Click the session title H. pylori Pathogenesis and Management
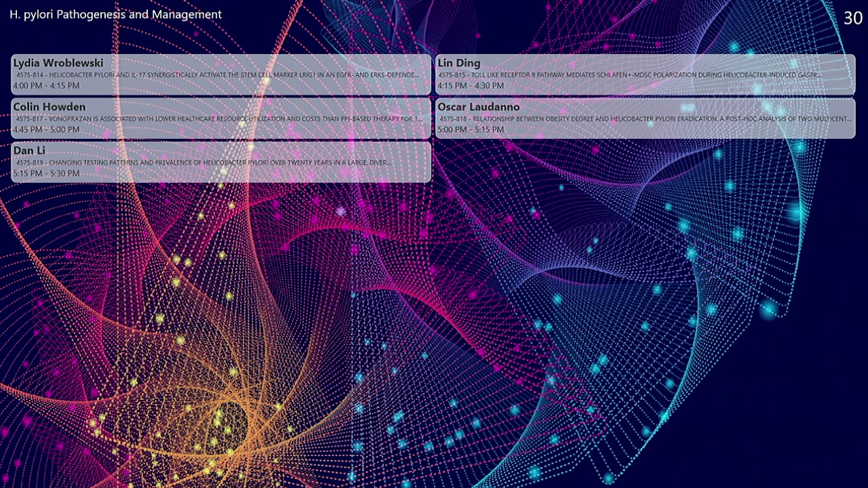Screen dimensions: 868x488 tap(115, 14)
